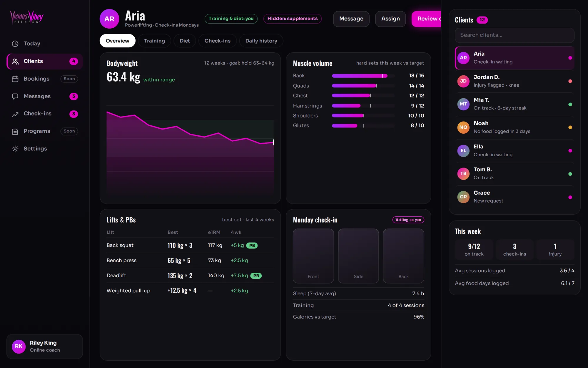Click the Bookings calendar icon
588x368 pixels.
(15, 79)
